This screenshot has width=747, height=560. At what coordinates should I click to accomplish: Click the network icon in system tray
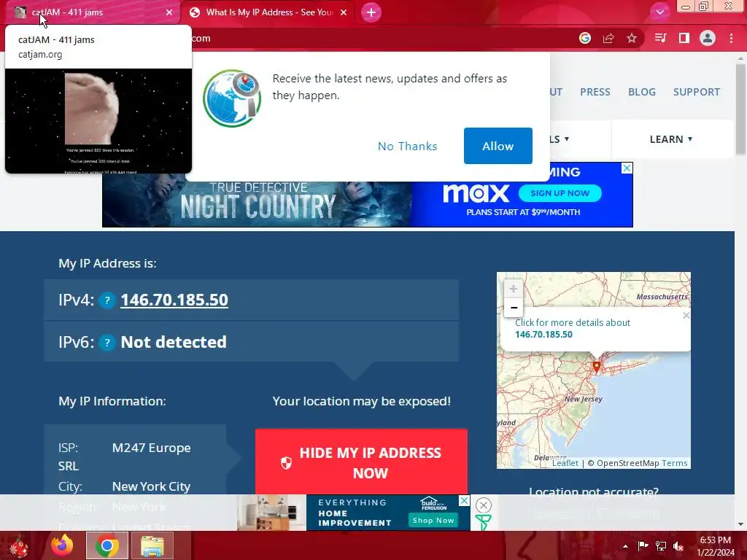[x=661, y=546]
